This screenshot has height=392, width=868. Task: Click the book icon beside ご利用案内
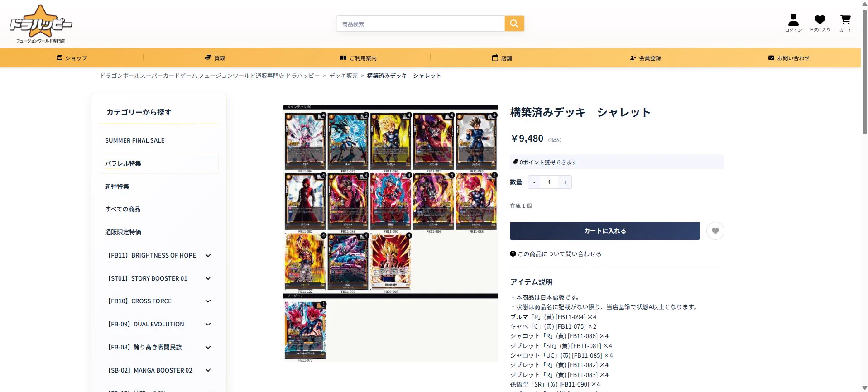tap(343, 57)
